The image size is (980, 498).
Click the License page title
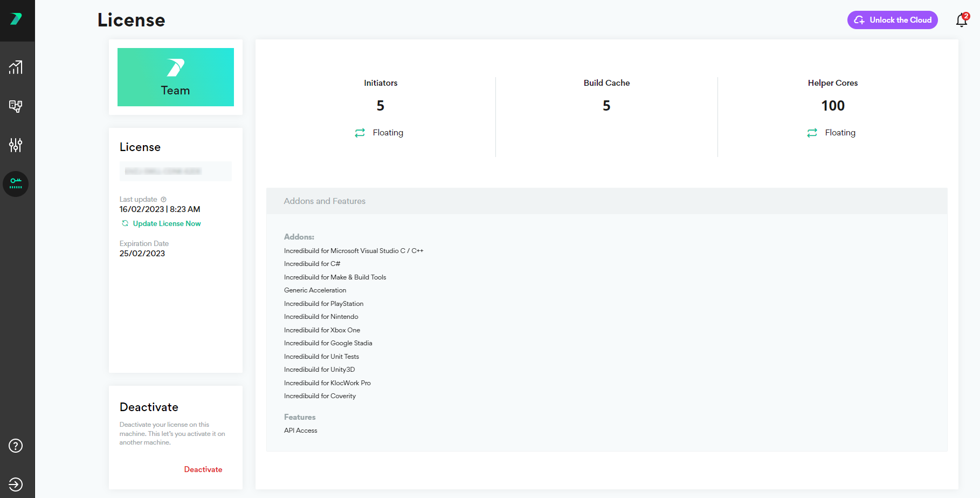pos(132,20)
